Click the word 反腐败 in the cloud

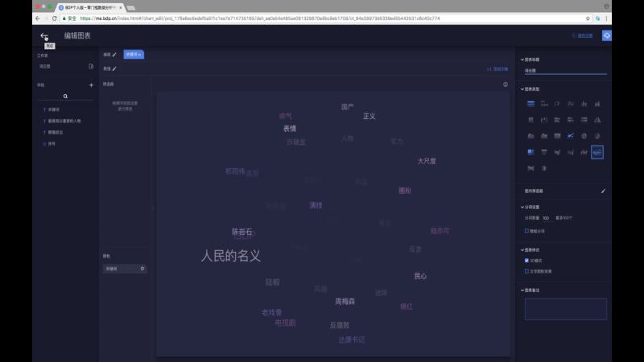pos(340,325)
